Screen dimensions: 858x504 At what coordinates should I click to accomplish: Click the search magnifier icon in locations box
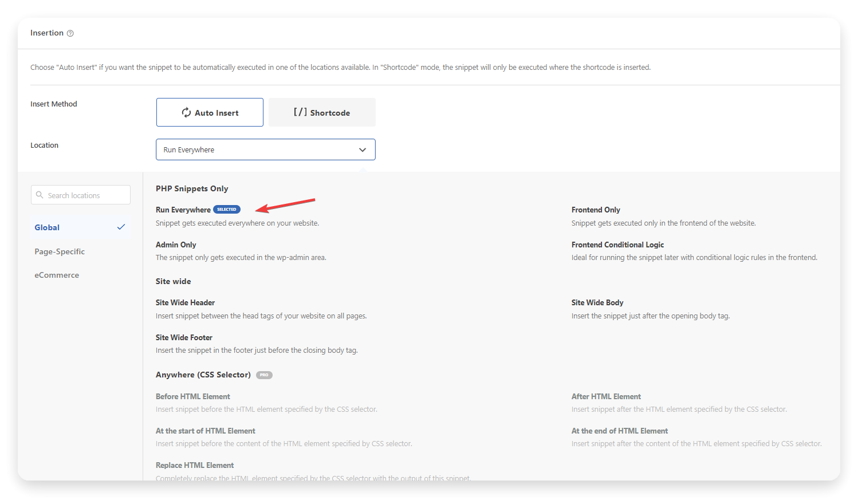(40, 195)
